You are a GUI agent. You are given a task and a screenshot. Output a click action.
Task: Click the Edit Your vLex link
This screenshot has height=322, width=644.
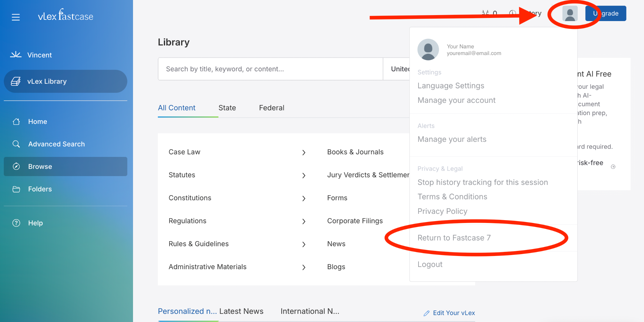click(x=454, y=313)
